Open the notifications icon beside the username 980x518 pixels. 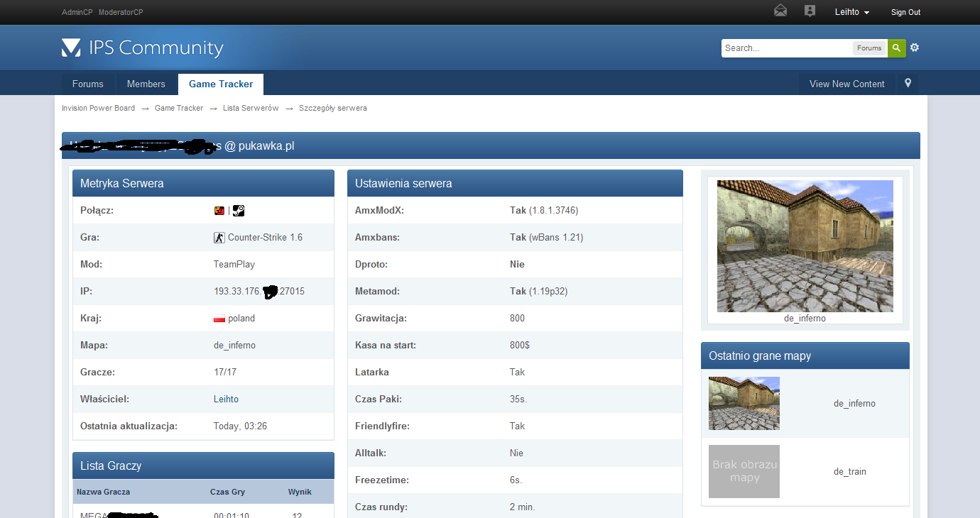point(810,11)
